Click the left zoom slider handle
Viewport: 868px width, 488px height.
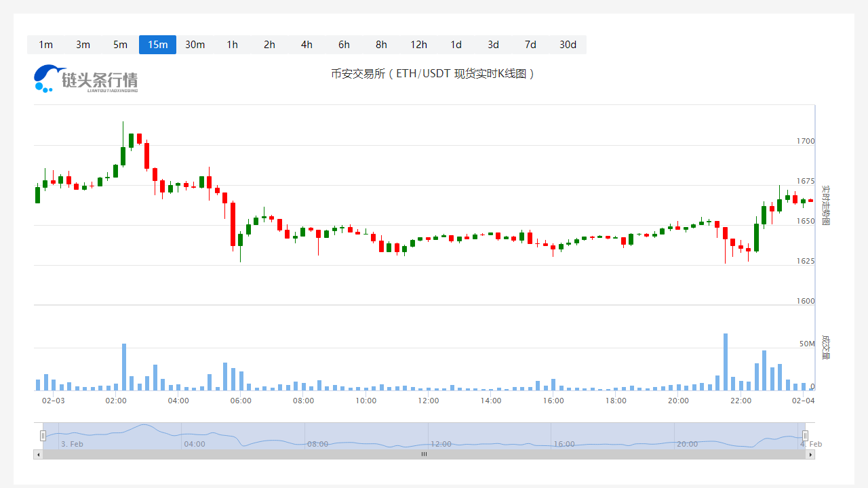(x=43, y=436)
